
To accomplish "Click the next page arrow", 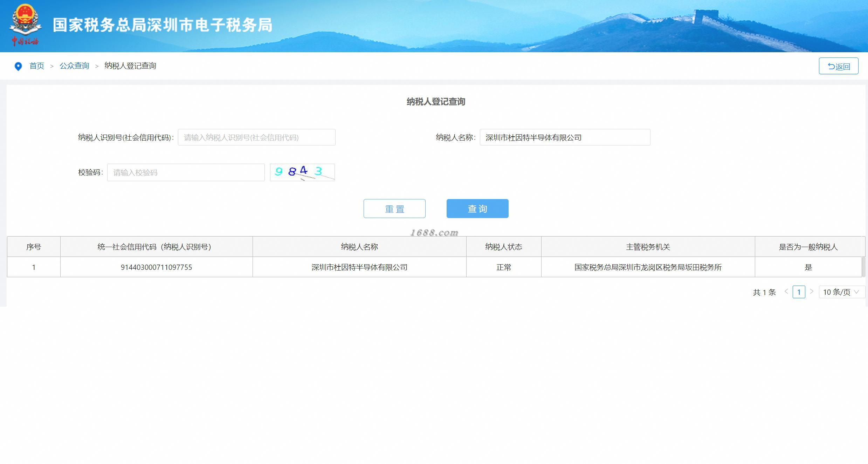I will pyautogui.click(x=812, y=292).
